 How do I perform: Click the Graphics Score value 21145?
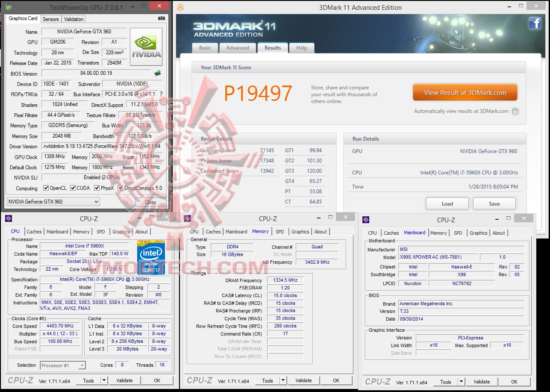267,150
